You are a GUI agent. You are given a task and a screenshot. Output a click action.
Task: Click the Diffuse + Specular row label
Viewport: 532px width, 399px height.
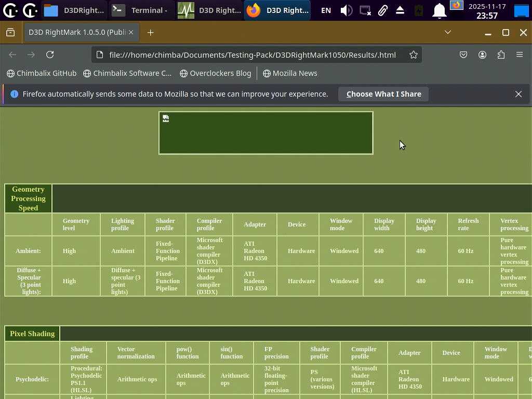coord(29,281)
